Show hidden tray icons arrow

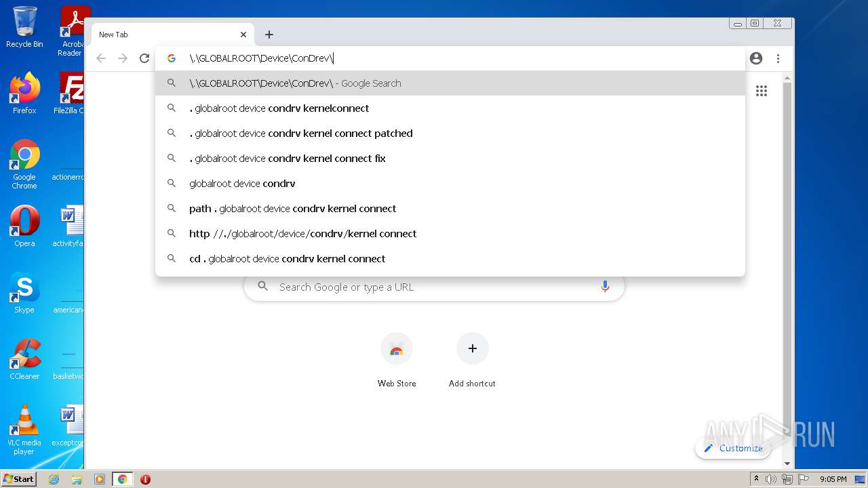pyautogui.click(x=756, y=479)
